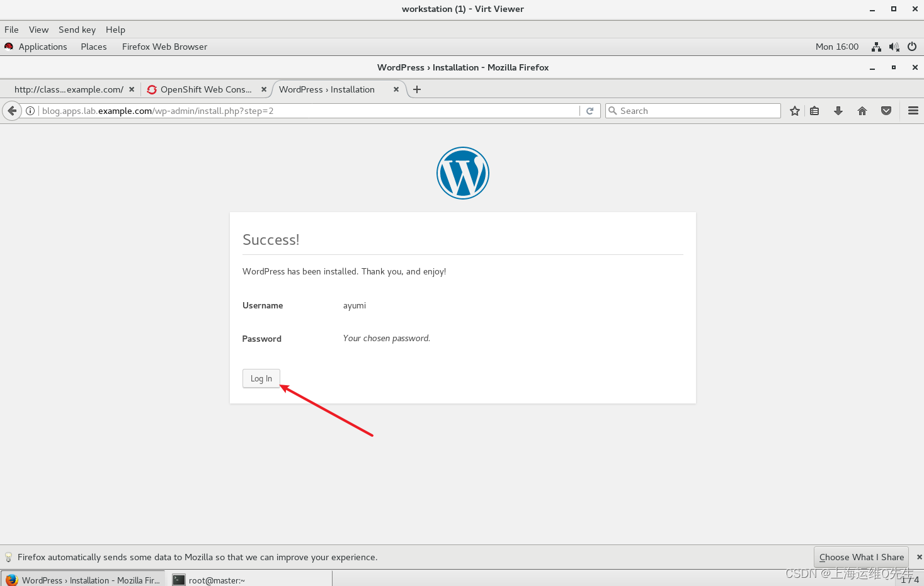Open a new tab with plus button
Viewport: 924px width, 586px height.
417,89
